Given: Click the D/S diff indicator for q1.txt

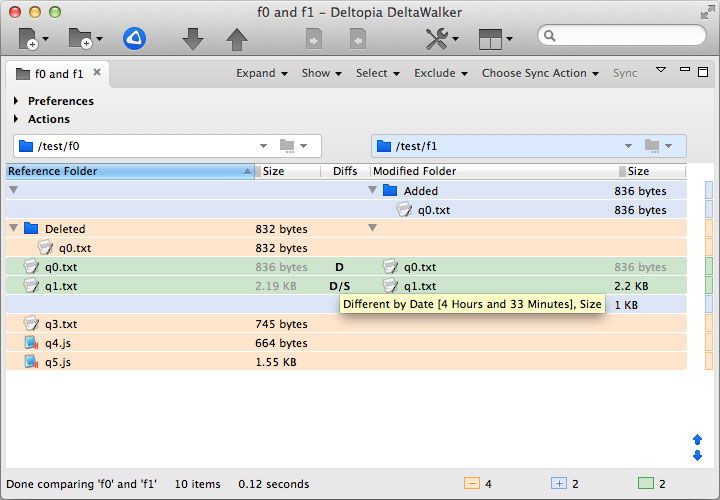Looking at the screenshot, I should tap(340, 287).
